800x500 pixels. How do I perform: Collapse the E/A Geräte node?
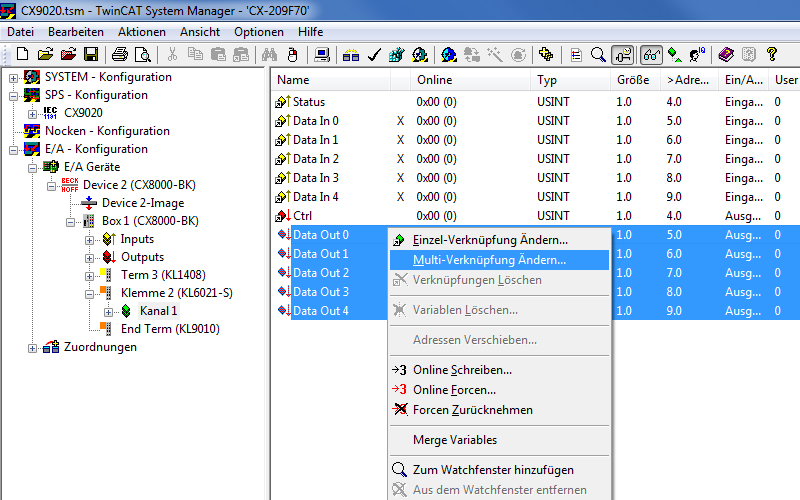(x=32, y=168)
